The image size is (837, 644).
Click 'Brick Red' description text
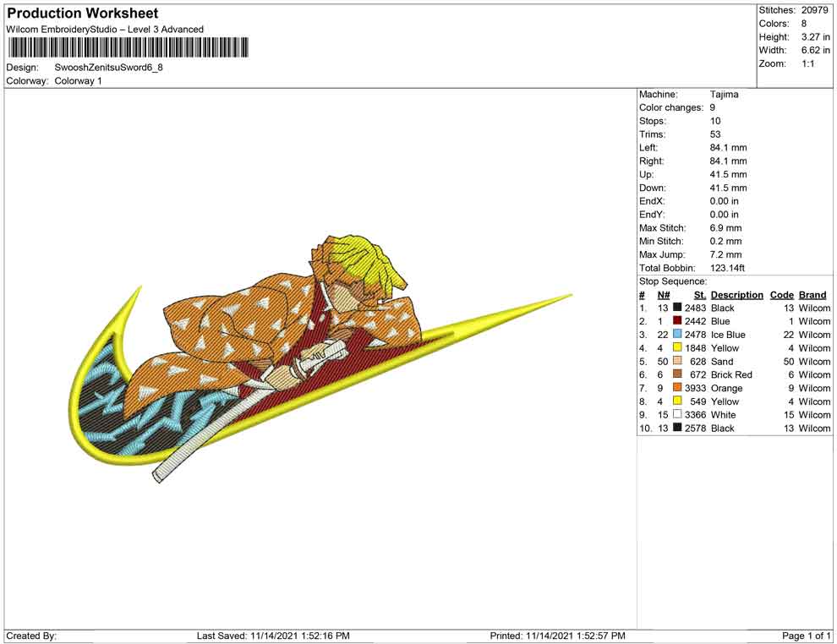coord(731,374)
